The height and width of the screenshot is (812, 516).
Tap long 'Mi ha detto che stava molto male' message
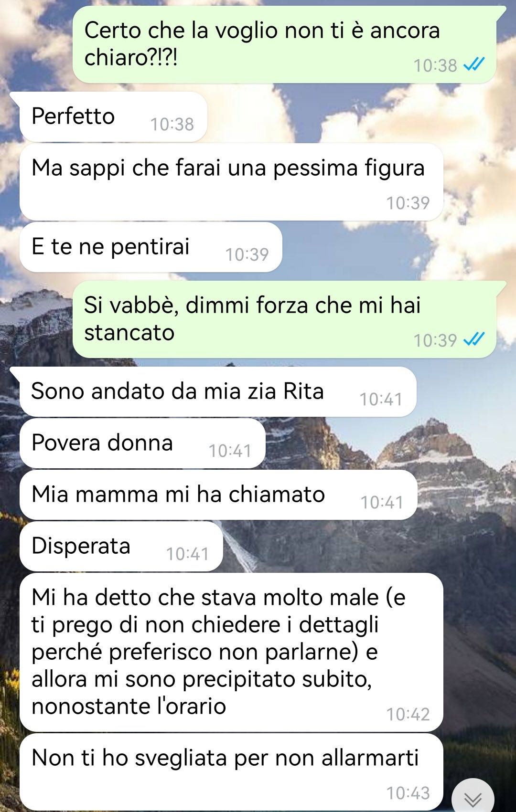click(231, 652)
